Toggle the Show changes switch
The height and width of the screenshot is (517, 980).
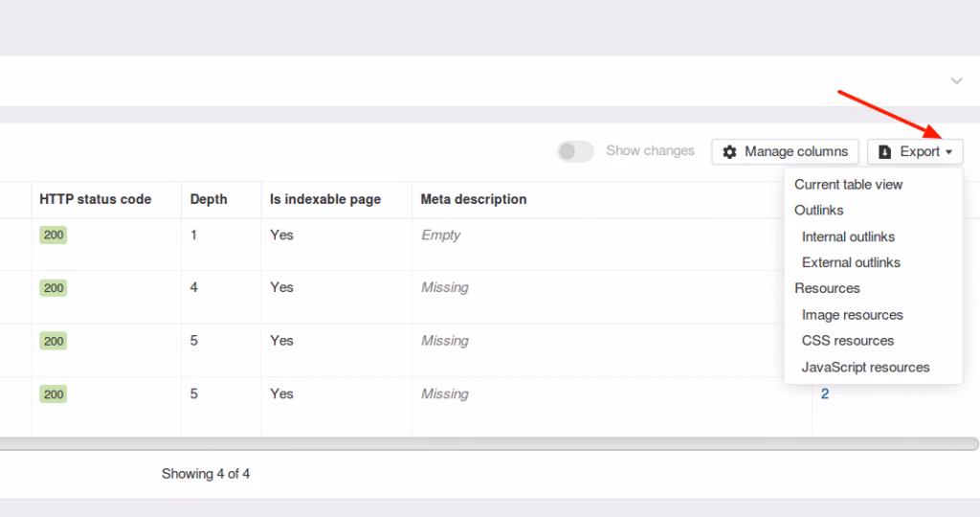[575, 151]
